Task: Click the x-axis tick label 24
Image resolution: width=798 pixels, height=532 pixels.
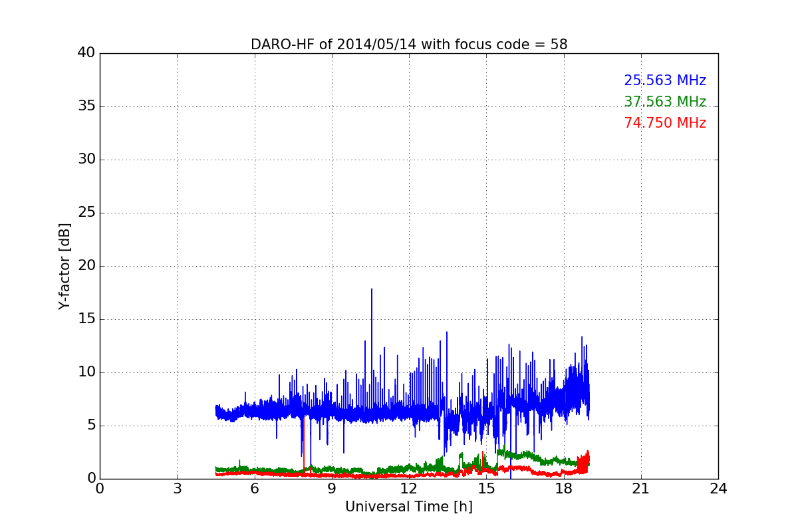Action: (718, 488)
